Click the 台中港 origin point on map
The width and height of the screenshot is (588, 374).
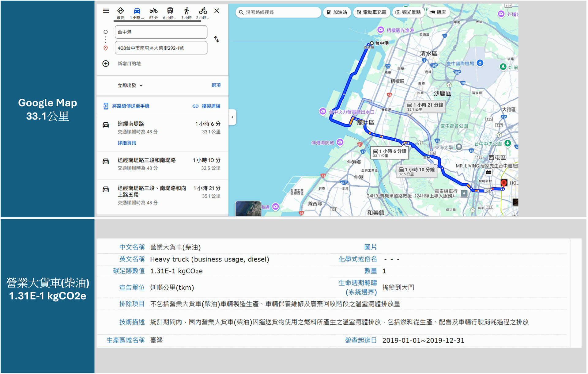click(x=371, y=43)
